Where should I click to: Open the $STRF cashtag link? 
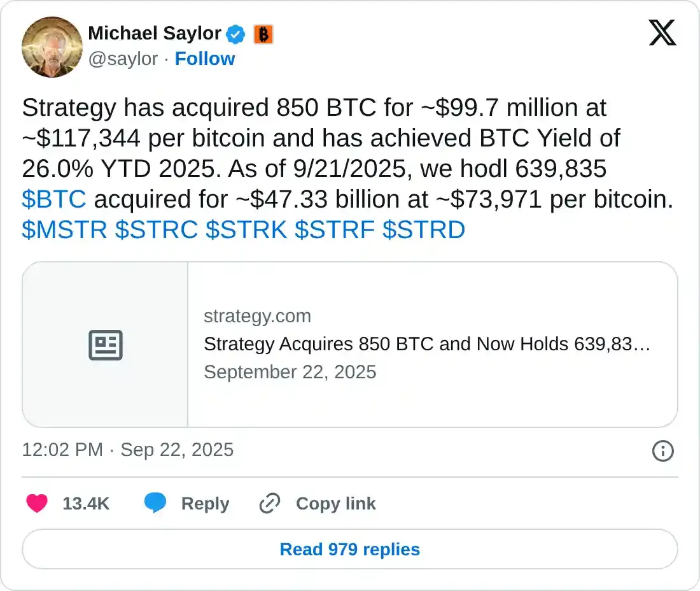pyautogui.click(x=335, y=230)
